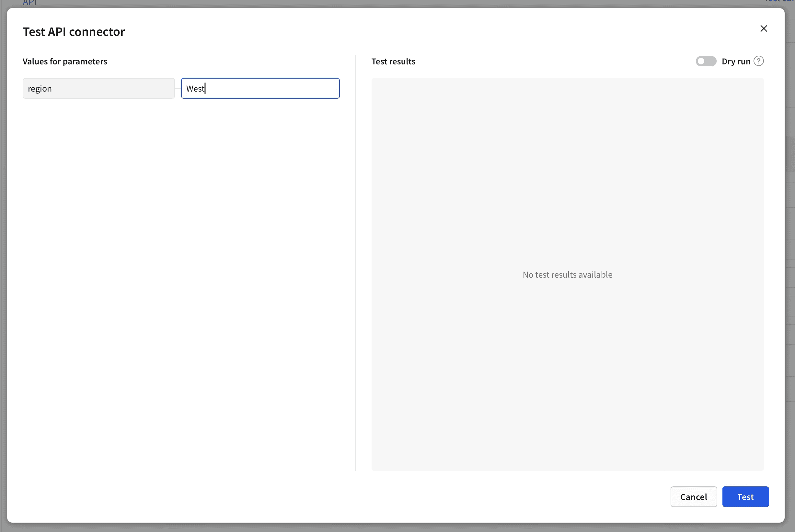The image size is (795, 532).
Task: Click the Values for parameters heading
Action: [x=65, y=61]
